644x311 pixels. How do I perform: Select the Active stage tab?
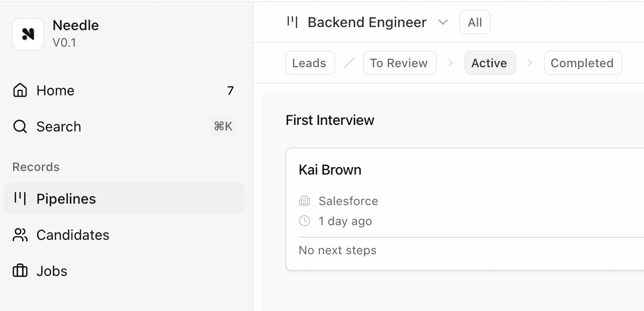(x=489, y=63)
